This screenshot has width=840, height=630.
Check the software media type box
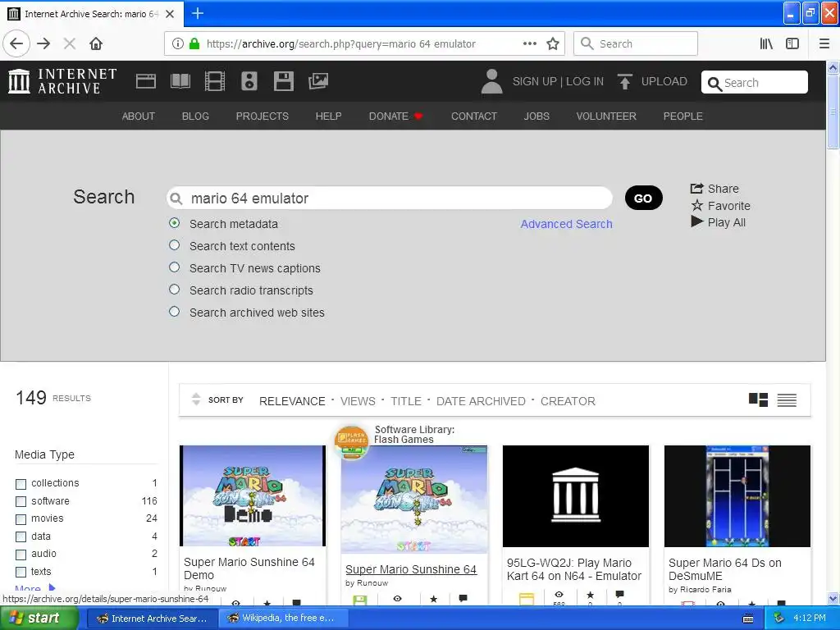[x=21, y=501]
